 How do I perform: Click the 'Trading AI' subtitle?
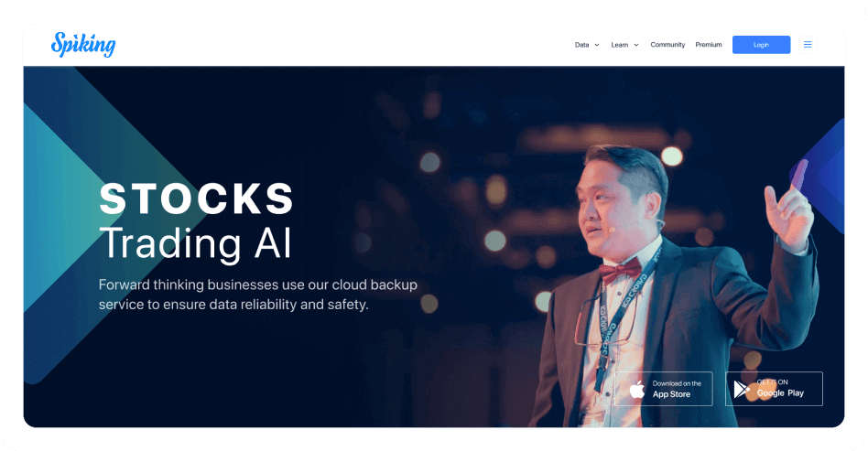click(x=195, y=243)
